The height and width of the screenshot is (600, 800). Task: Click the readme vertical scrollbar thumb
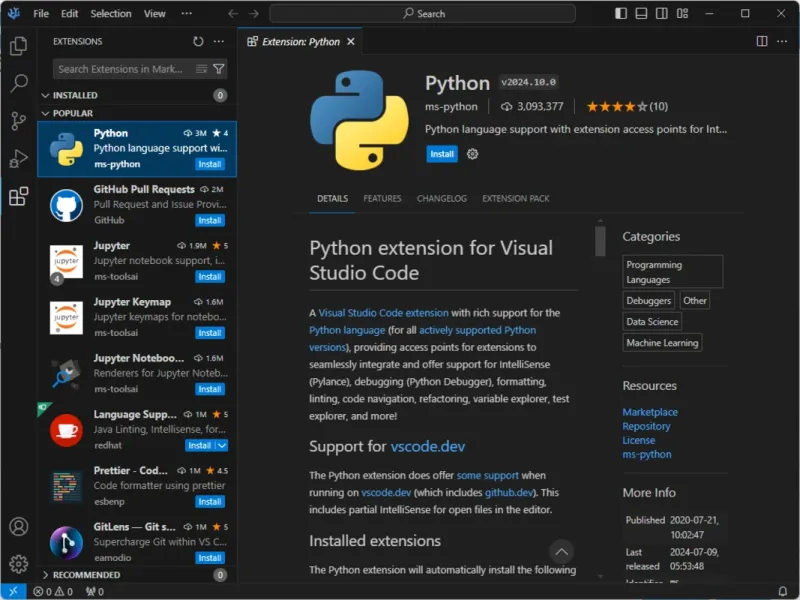click(x=600, y=240)
